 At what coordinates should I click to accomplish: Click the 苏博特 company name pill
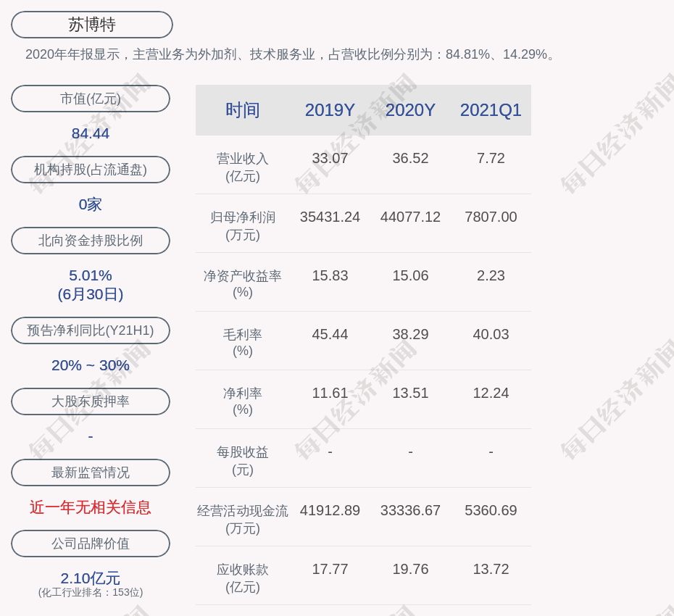pyautogui.click(x=92, y=25)
